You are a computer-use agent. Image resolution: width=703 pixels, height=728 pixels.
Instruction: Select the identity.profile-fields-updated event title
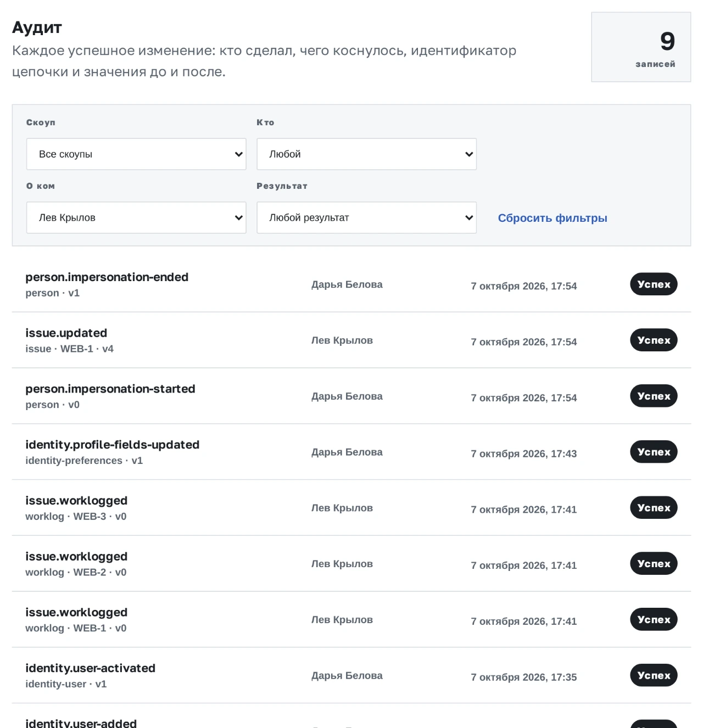[x=113, y=445]
